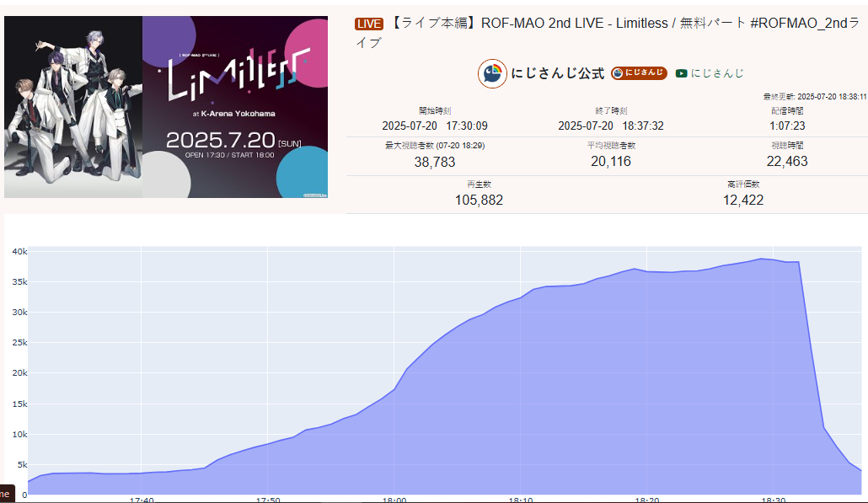This screenshot has width=868, height=503.
Task: Select the average viewers value 20,116
Action: [611, 162]
